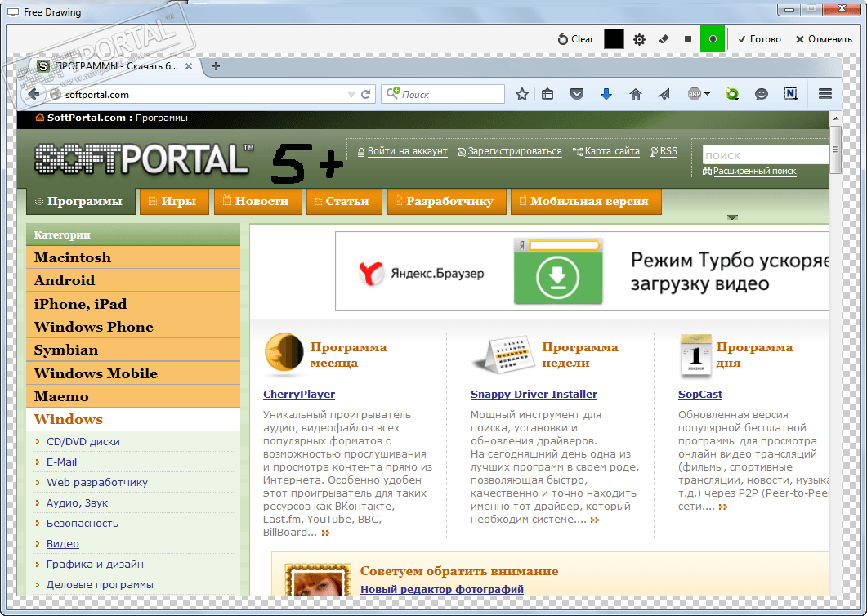Switch to the Игры tab
Image resolution: width=867 pixels, height=616 pixels.
[175, 201]
